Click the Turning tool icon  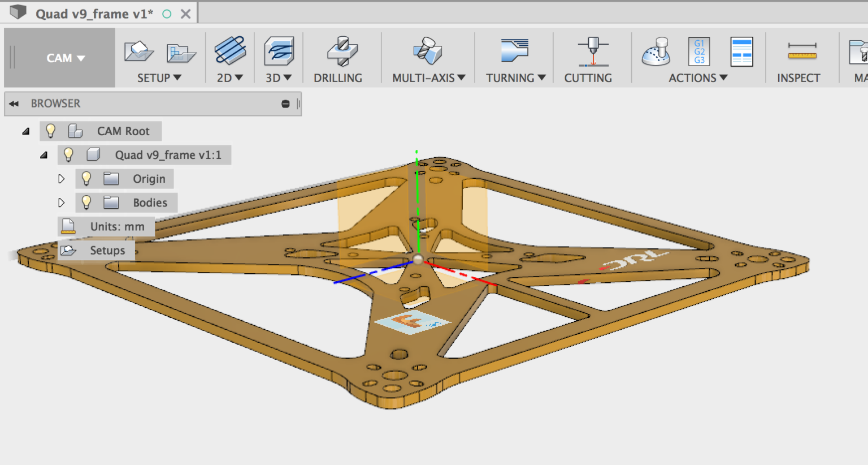point(514,51)
